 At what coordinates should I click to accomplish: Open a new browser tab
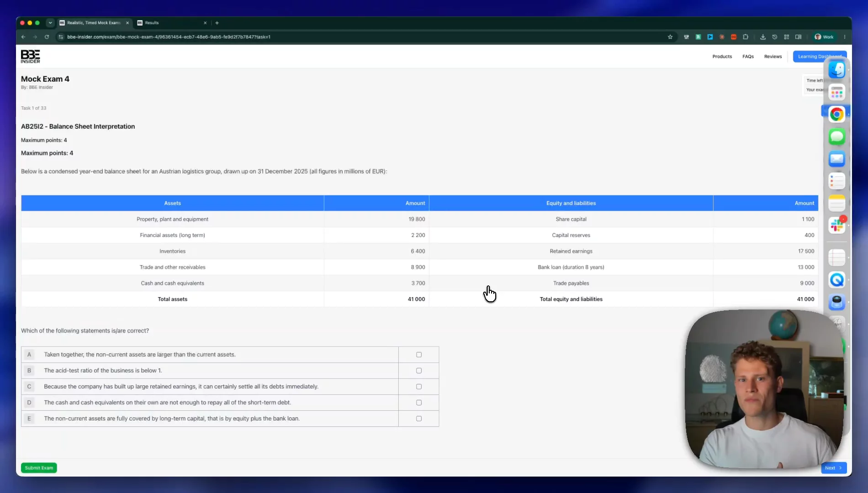[x=217, y=23]
